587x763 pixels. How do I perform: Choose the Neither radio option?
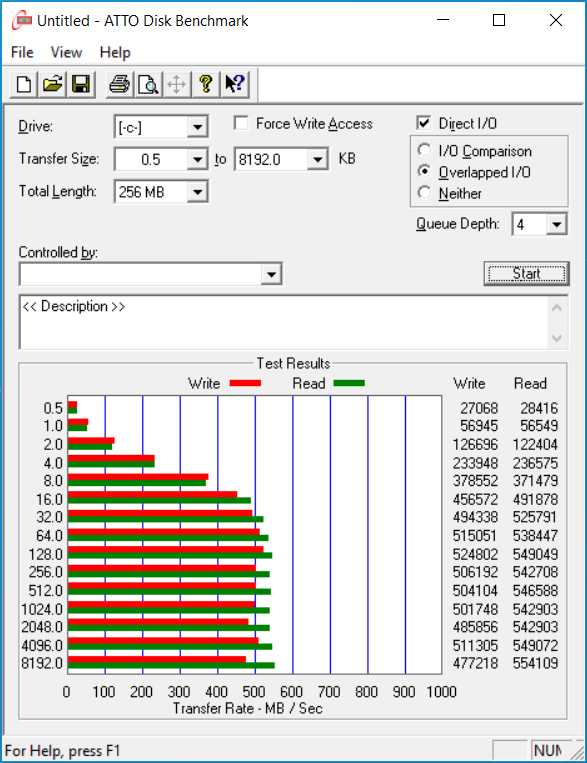coord(424,193)
